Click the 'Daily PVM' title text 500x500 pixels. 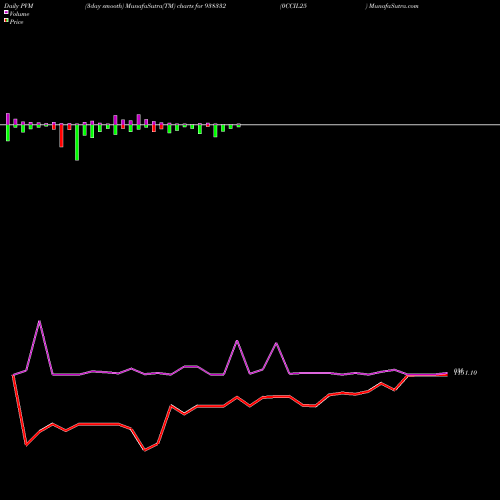tap(19, 6)
